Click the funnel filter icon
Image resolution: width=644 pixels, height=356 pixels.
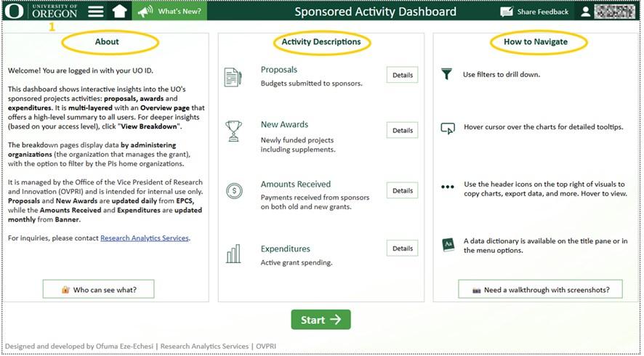pos(446,74)
